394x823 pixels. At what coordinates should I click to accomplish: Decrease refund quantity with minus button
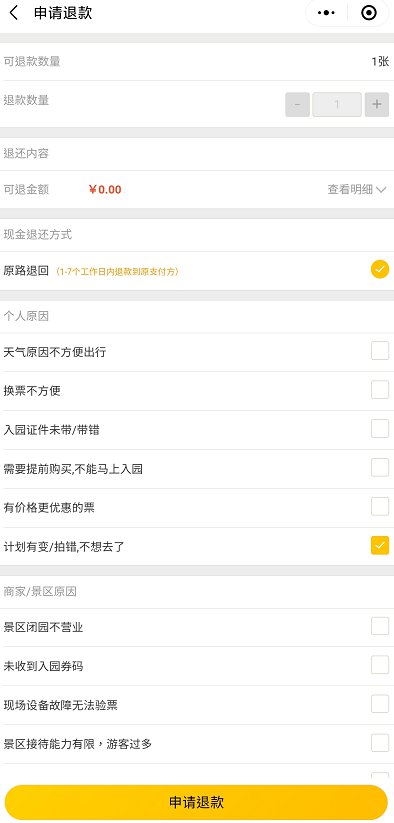[297, 104]
